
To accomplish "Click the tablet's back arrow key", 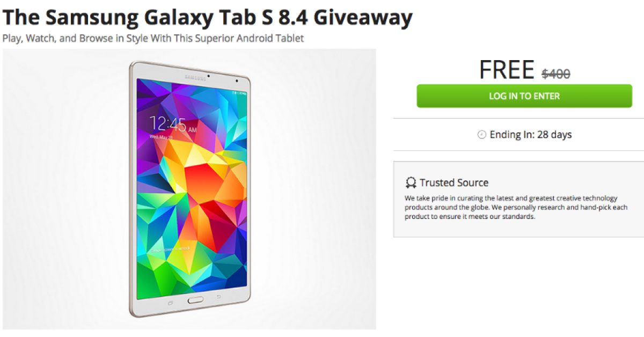I will point(219,298).
